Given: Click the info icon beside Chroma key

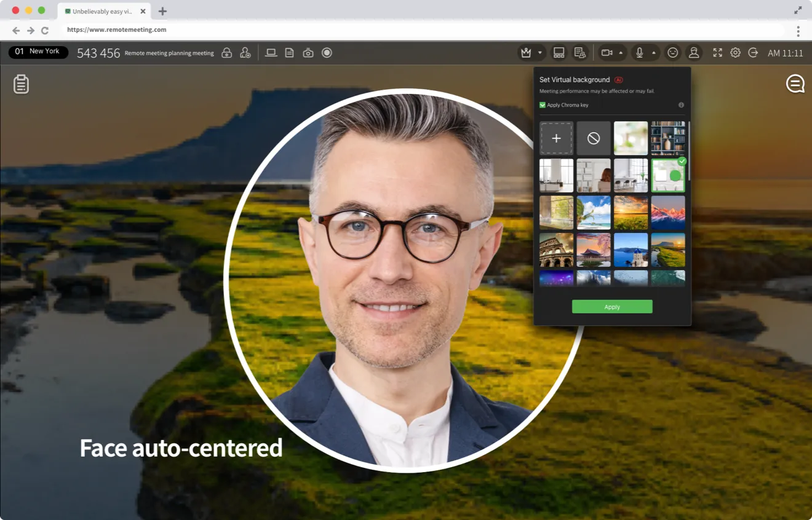Looking at the screenshot, I should pos(681,105).
